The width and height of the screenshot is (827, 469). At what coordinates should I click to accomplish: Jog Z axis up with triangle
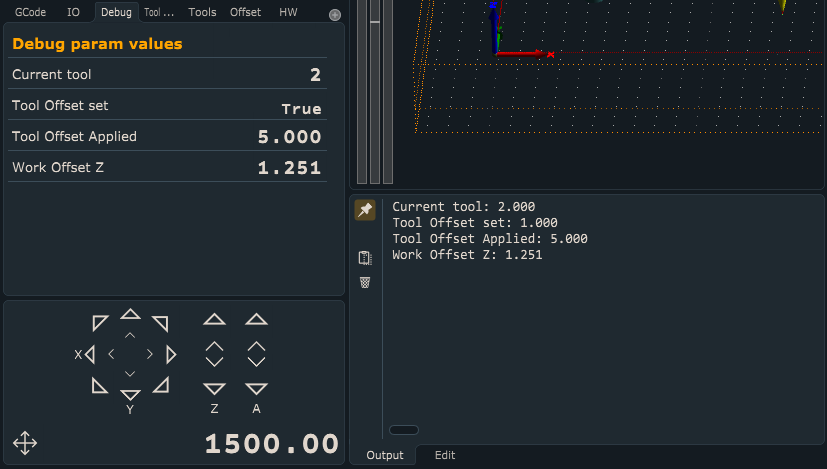coord(214,320)
